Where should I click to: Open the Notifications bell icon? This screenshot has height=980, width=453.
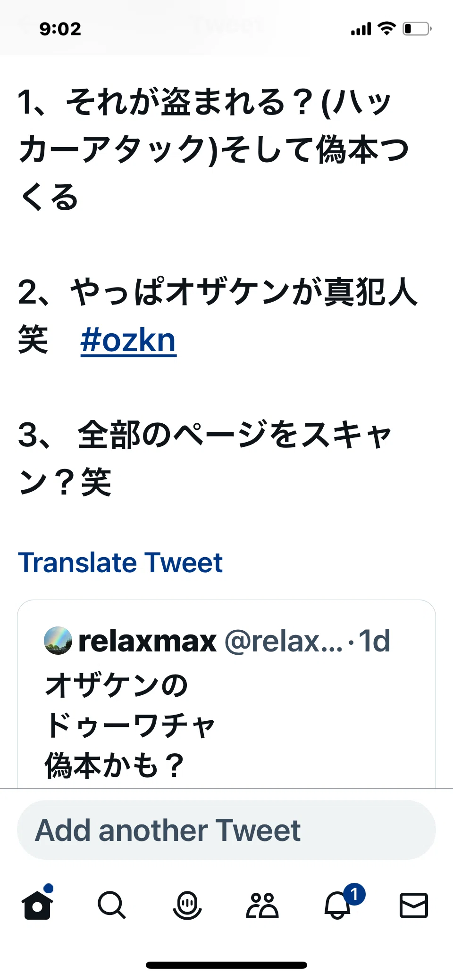(x=338, y=906)
